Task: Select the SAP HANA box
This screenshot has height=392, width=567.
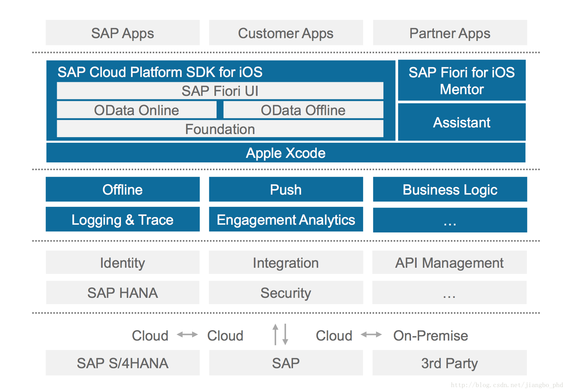Action: 123,293
